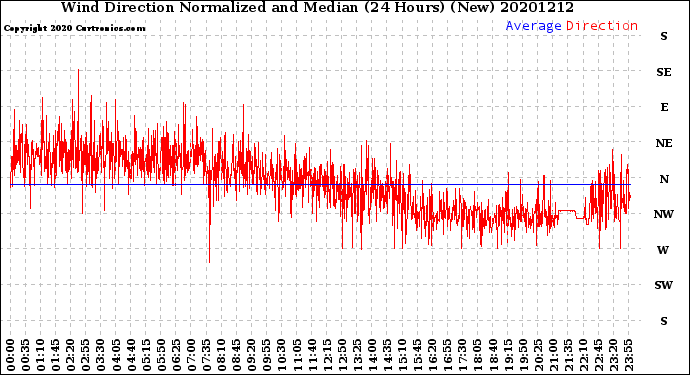Click the 21:00 time label
This screenshot has height=375, width=690.
[553, 355]
